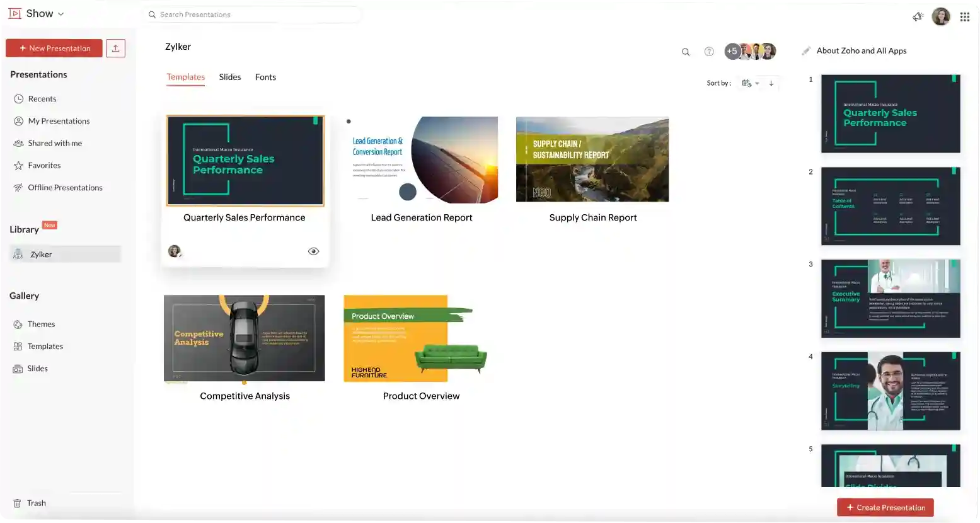Click the pencil edit icon beside presentation title
This screenshot has height=523, width=980.
click(806, 51)
